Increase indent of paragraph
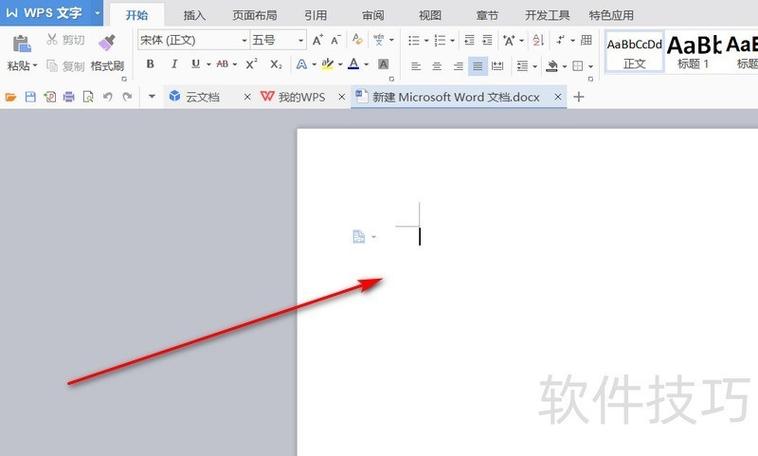Image resolution: width=758 pixels, height=456 pixels. pyautogui.click(x=487, y=40)
